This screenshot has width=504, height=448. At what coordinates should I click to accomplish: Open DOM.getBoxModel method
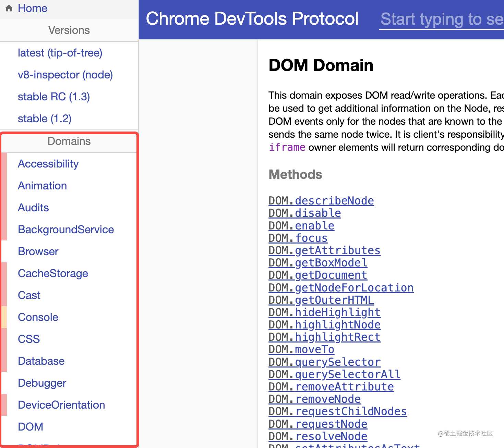[318, 263]
